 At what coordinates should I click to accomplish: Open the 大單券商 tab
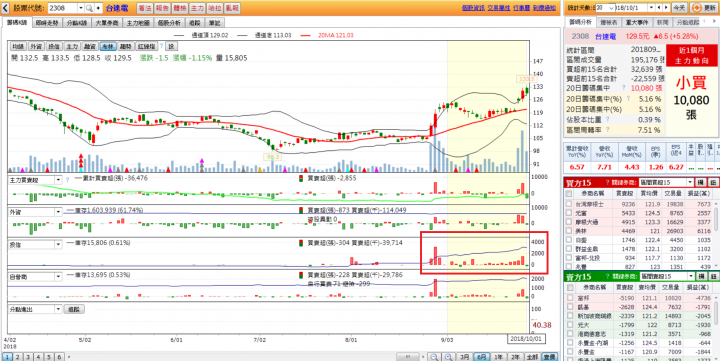pyautogui.click(x=107, y=23)
